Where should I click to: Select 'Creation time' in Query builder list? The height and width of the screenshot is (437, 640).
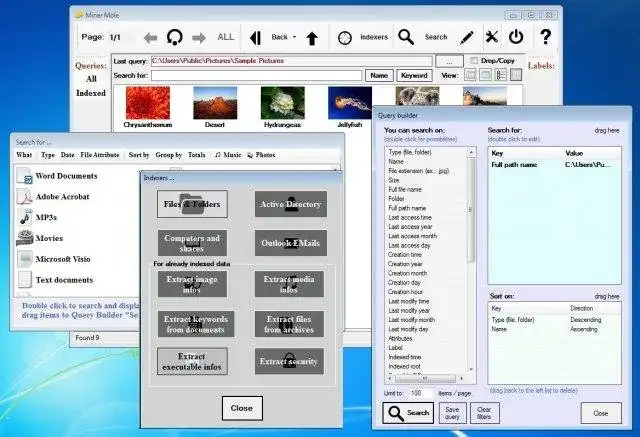404,255
